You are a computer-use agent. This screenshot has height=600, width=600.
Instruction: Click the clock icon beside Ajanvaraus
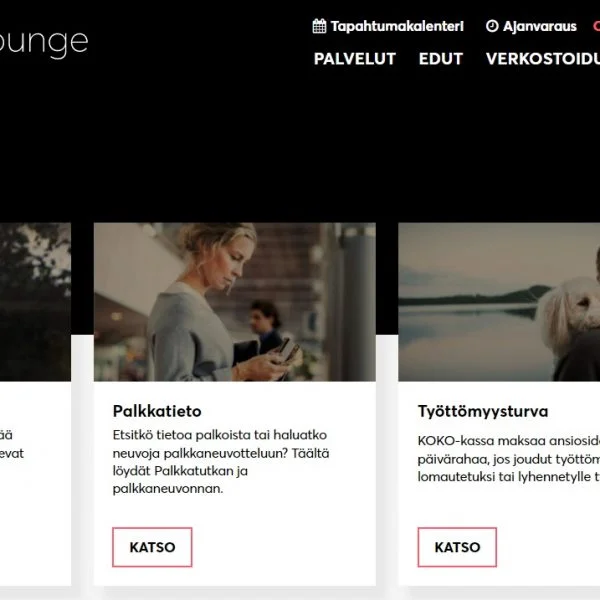492,26
